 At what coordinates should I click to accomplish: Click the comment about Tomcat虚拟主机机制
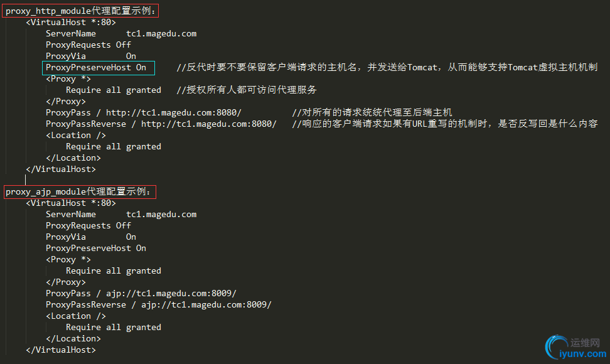tap(387, 68)
